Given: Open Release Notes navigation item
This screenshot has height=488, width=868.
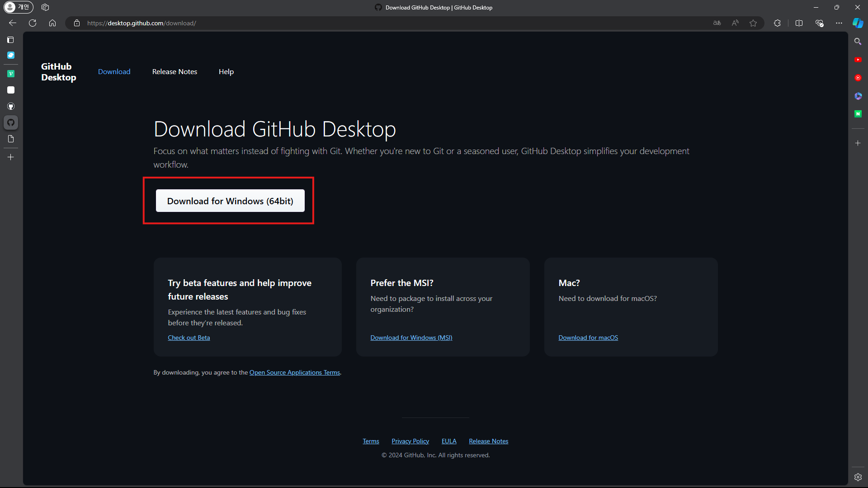Looking at the screenshot, I should (175, 72).
